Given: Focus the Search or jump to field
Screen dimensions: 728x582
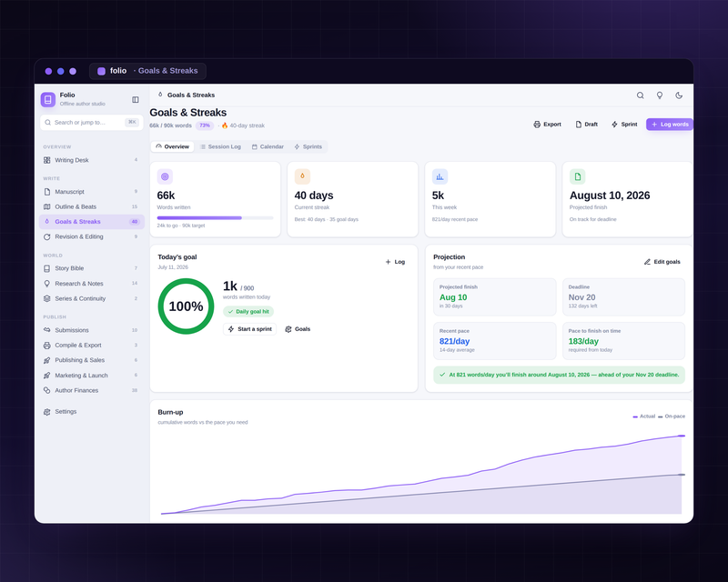Looking at the screenshot, I should [92, 123].
